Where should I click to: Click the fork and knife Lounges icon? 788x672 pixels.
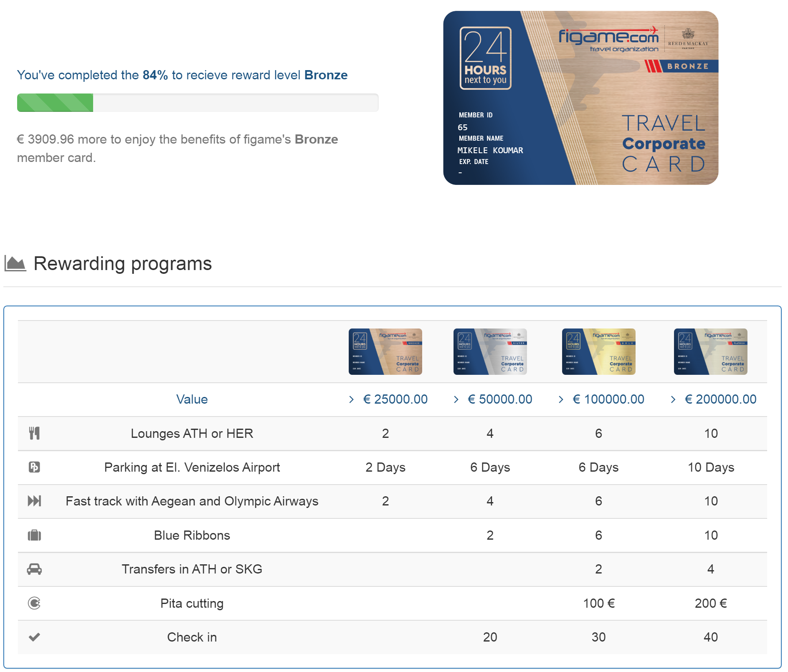(34, 433)
